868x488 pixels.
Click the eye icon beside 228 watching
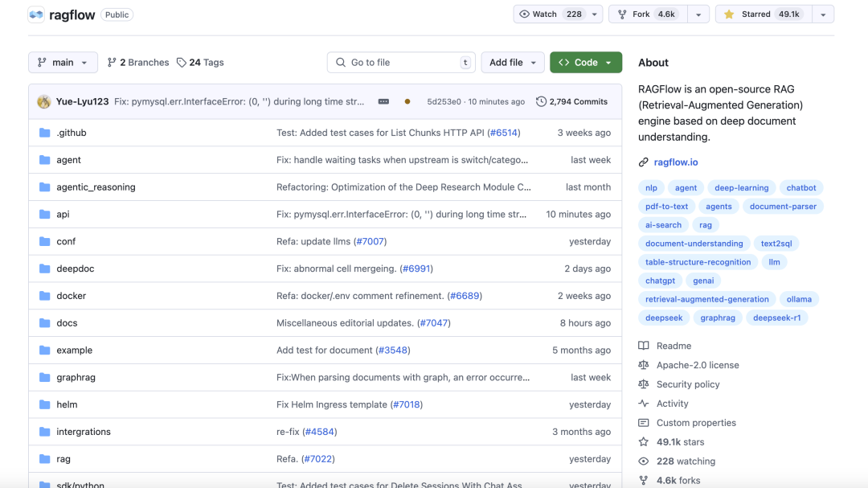pos(643,461)
